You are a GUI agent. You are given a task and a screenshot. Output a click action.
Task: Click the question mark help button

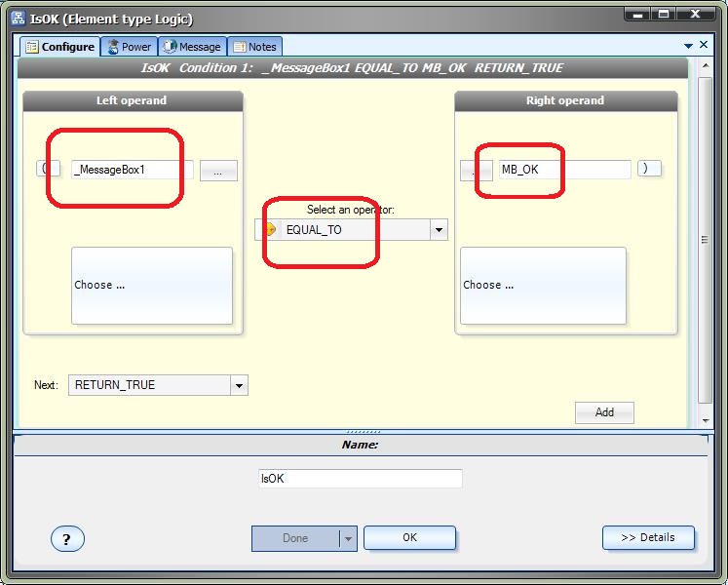coord(67,539)
